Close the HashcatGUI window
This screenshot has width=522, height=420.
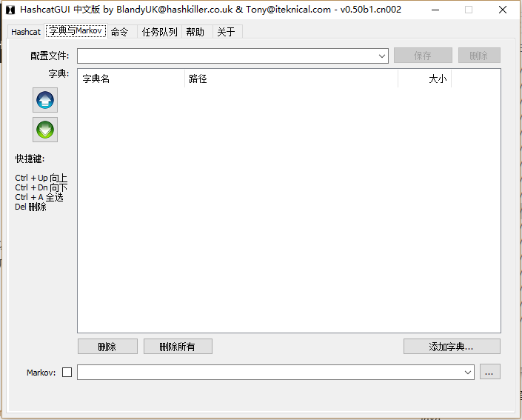503,10
